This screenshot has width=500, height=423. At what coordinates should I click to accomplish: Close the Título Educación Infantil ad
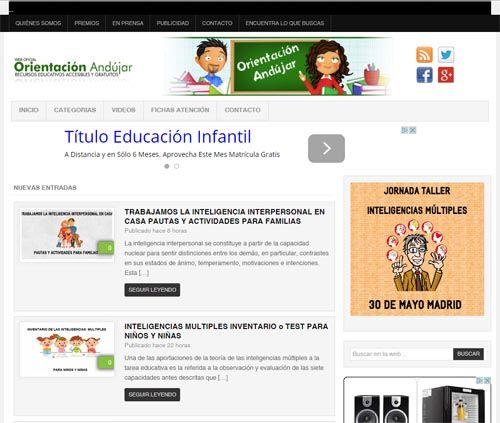tap(413, 130)
